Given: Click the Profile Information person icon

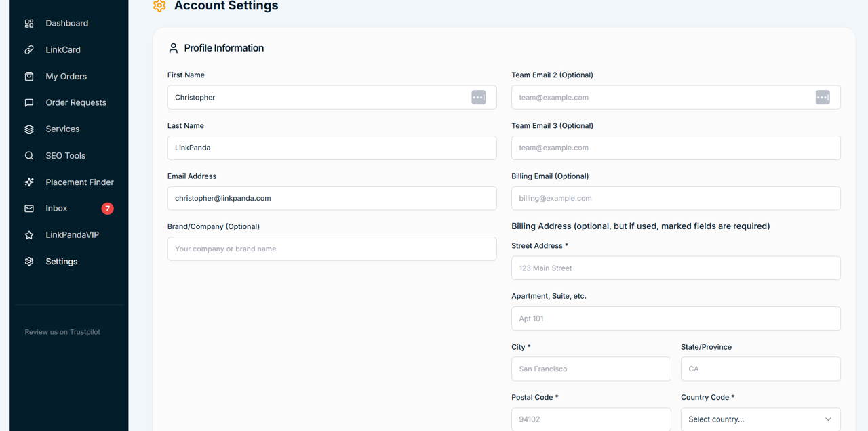Looking at the screenshot, I should 173,47.
